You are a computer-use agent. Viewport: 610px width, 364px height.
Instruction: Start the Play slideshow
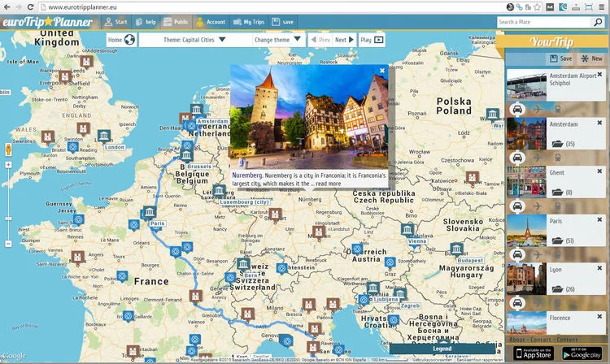click(372, 40)
